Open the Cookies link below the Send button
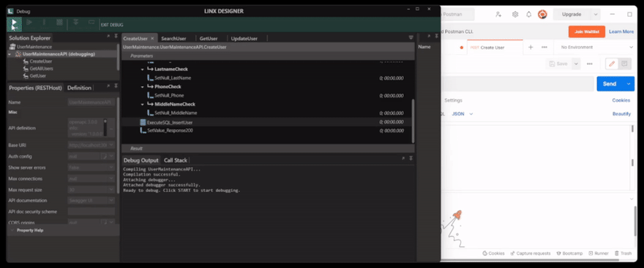Viewport: 644px width, 268px height. click(621, 100)
